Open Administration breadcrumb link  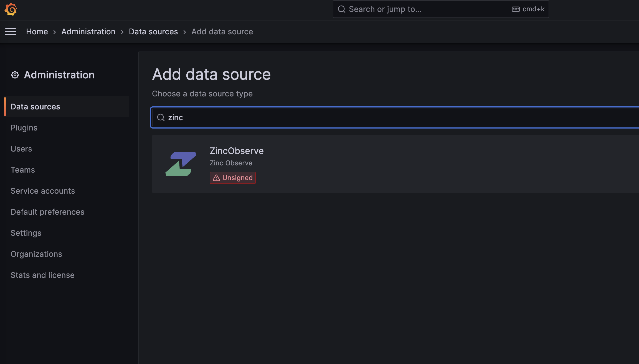88,32
